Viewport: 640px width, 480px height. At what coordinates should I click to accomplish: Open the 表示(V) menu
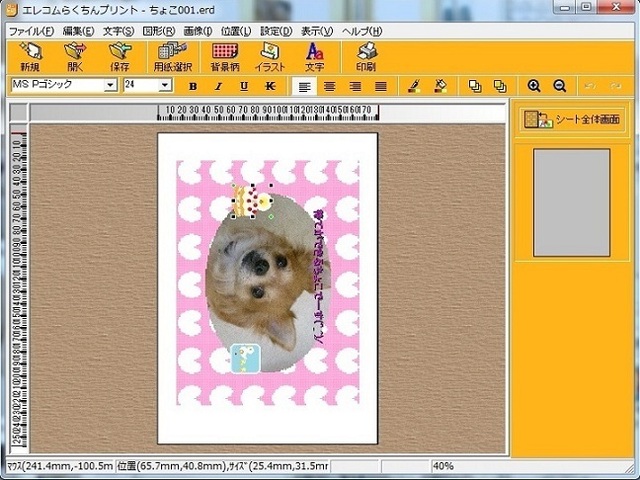tap(317, 31)
